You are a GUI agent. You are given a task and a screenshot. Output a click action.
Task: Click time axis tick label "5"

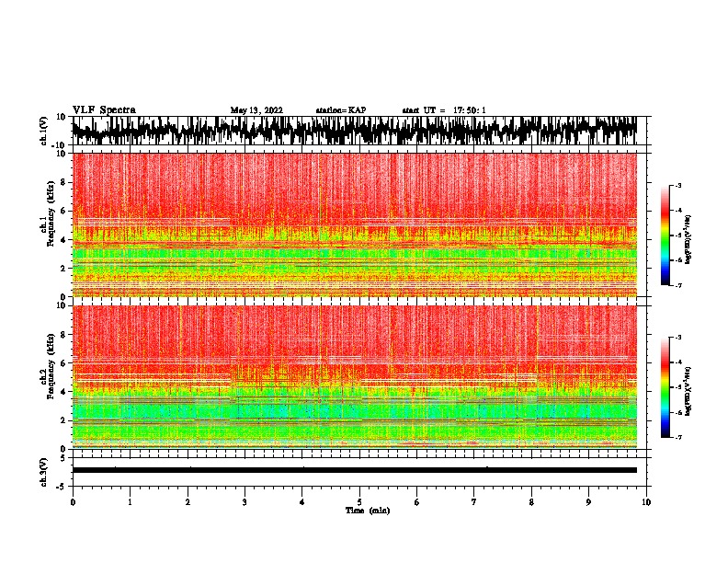click(359, 502)
